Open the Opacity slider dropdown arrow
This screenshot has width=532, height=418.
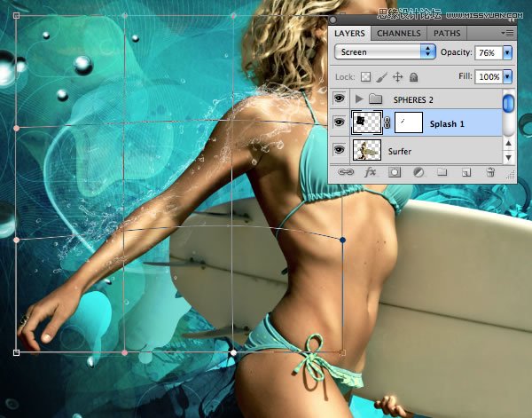(507, 52)
